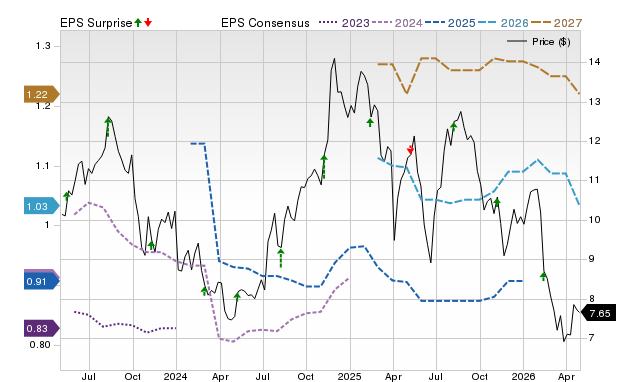Screen dimensions: 640x382
Task: Click the brown 1.22 value badge
Action: 41,94
